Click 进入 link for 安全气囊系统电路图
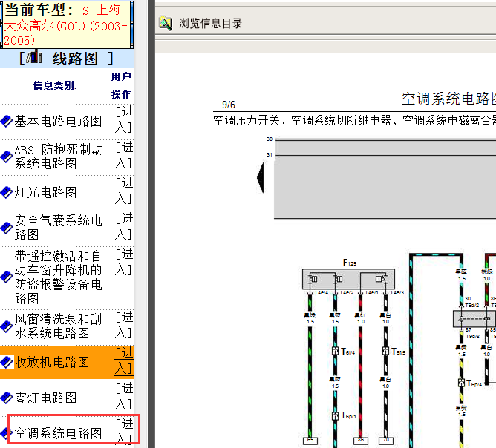496x448 pixels. click(x=124, y=226)
